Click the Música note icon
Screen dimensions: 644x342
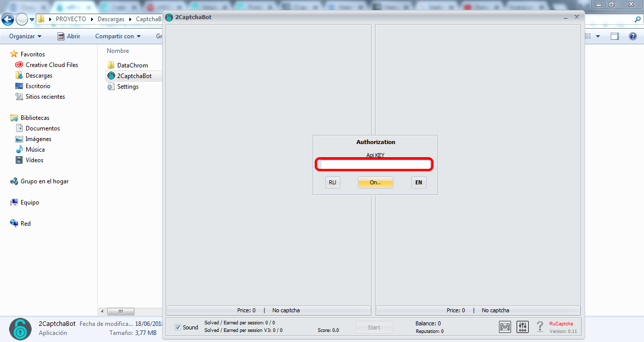coord(19,150)
